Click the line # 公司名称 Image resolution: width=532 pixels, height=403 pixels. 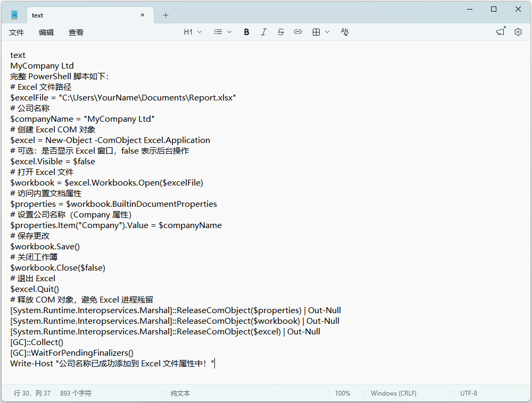30,108
